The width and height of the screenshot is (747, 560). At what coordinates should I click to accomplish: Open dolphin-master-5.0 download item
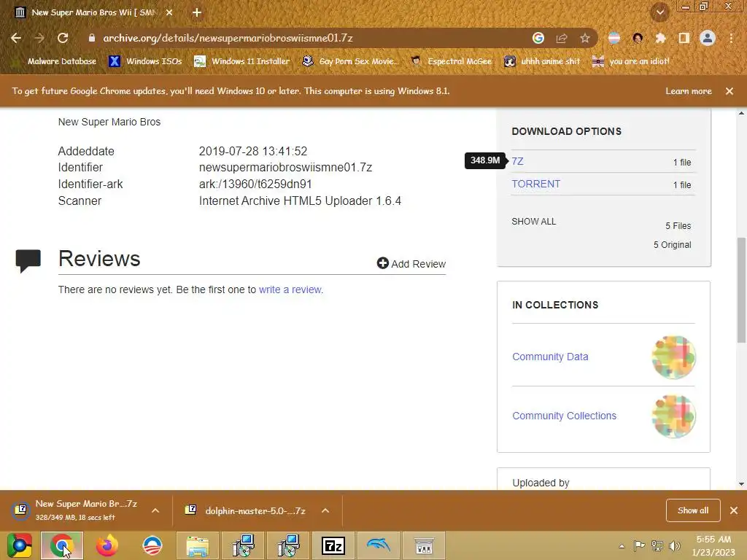247,510
